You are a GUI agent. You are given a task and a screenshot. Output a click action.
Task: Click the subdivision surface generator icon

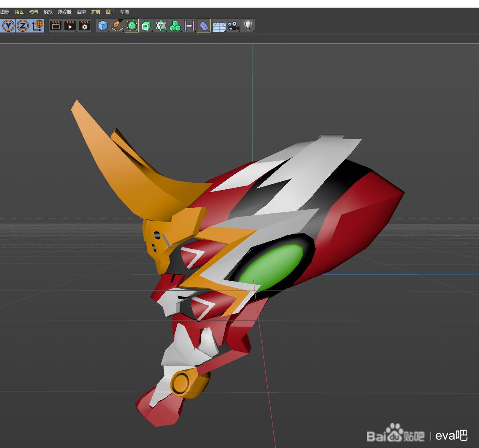(x=131, y=26)
